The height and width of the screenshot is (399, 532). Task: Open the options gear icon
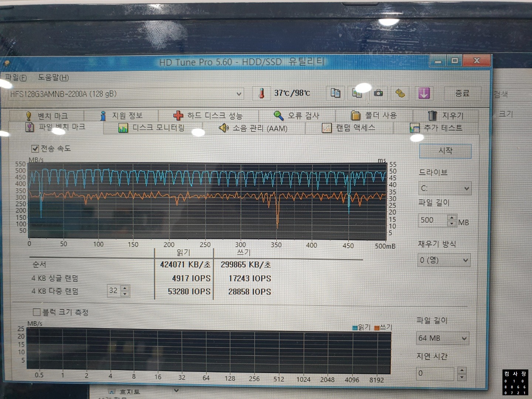(x=400, y=93)
